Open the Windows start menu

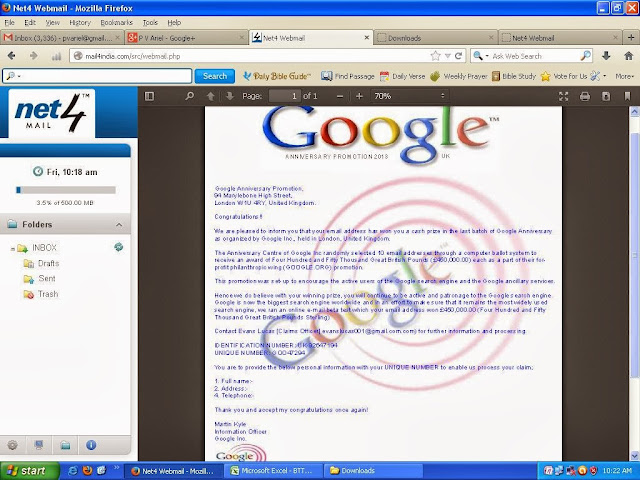27,471
